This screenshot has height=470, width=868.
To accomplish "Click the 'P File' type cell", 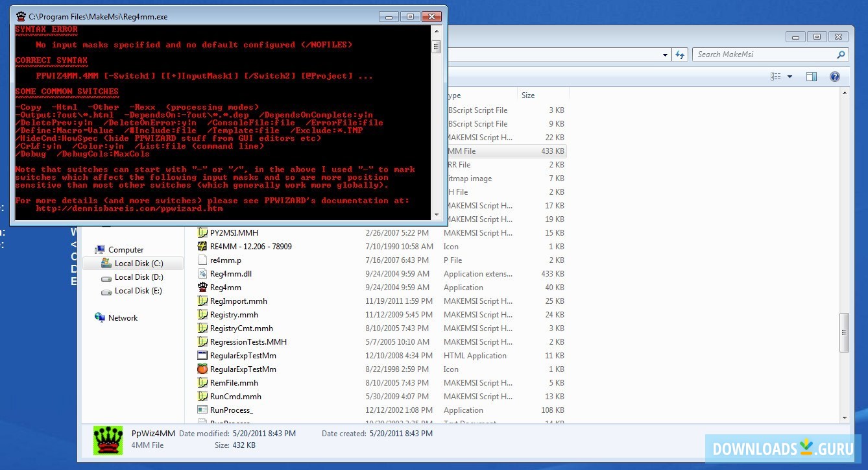I will point(453,260).
